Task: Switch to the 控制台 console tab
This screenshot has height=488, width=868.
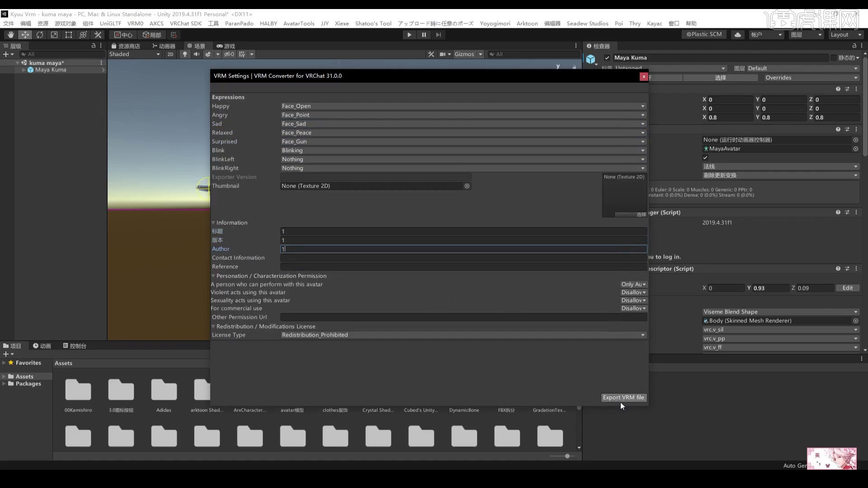Action: click(75, 346)
